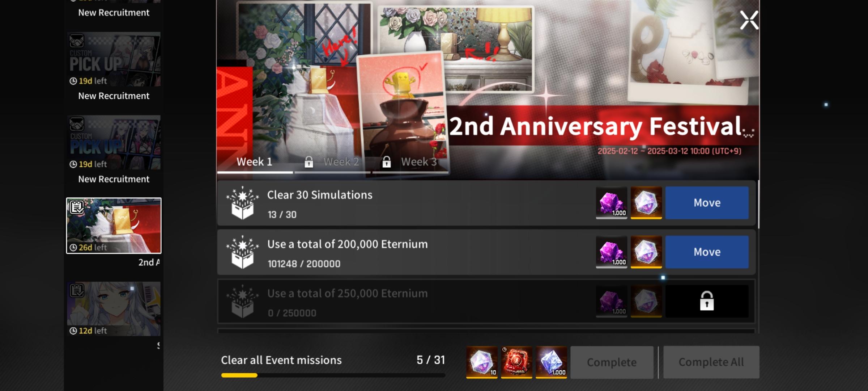Close the 2nd Anniversary Festival panel

click(x=749, y=20)
